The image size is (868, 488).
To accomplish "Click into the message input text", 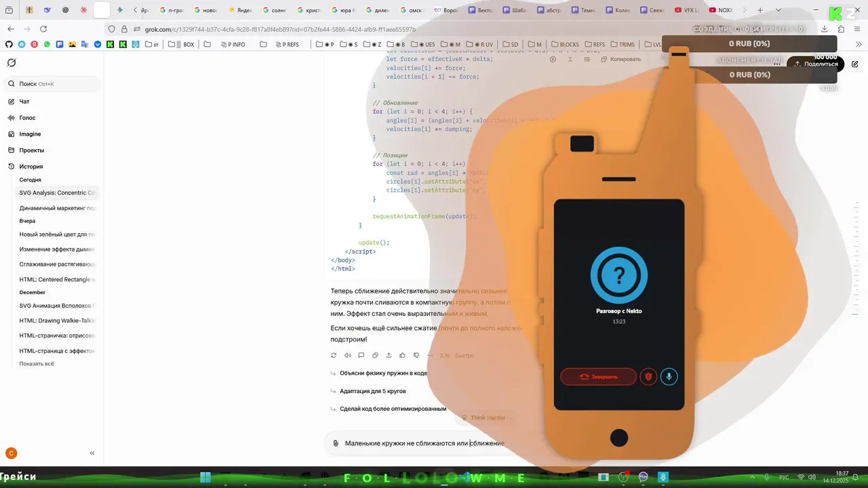I will coord(425,443).
